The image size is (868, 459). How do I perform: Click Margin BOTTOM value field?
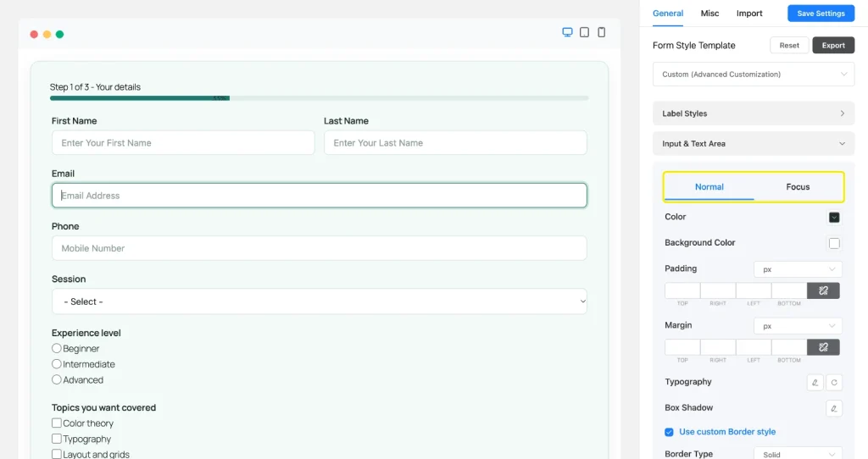(x=789, y=347)
